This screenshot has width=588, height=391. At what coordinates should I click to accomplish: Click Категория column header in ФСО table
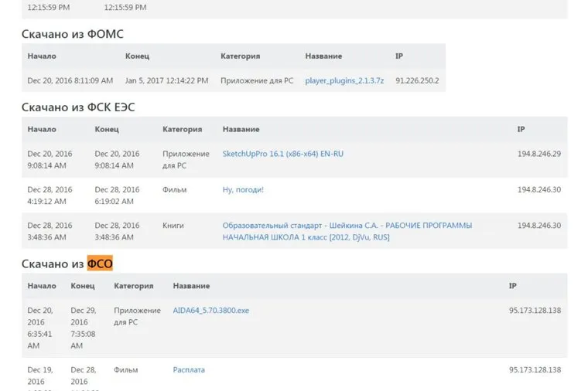133,286
